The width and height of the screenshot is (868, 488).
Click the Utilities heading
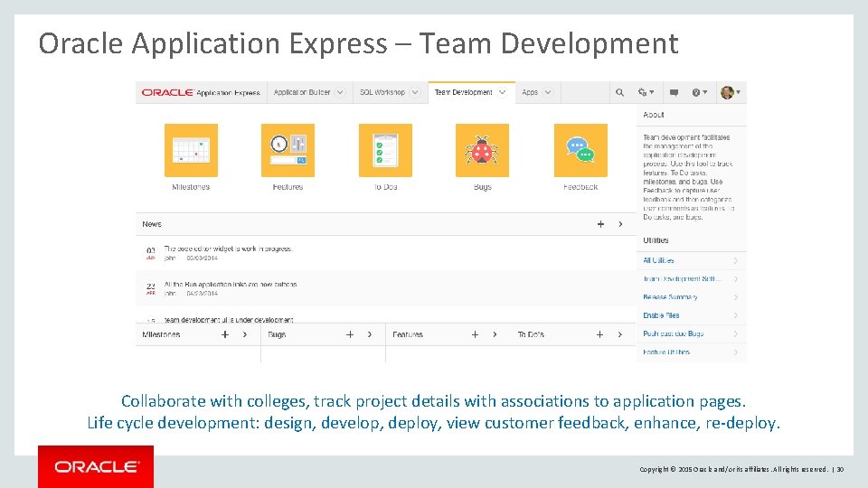pyautogui.click(x=656, y=240)
